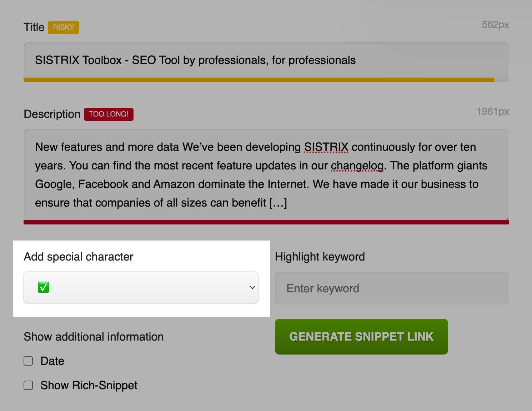Viewport: 532px width, 411px height.
Task: Click the TOO LONG! badge beside Description
Action: [109, 114]
